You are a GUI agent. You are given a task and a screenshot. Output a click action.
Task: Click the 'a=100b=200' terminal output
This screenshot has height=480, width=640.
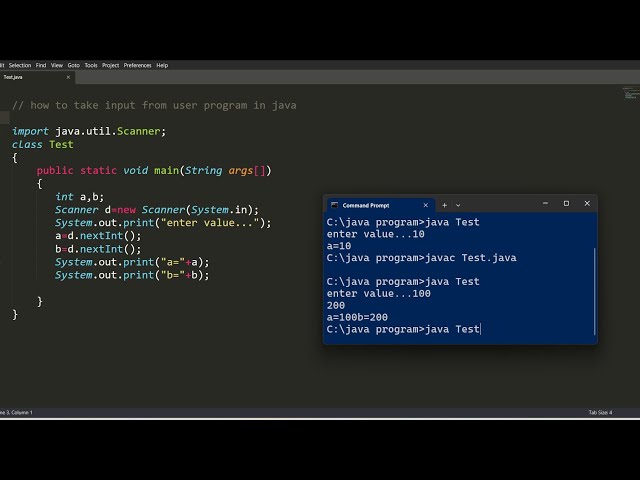point(357,317)
